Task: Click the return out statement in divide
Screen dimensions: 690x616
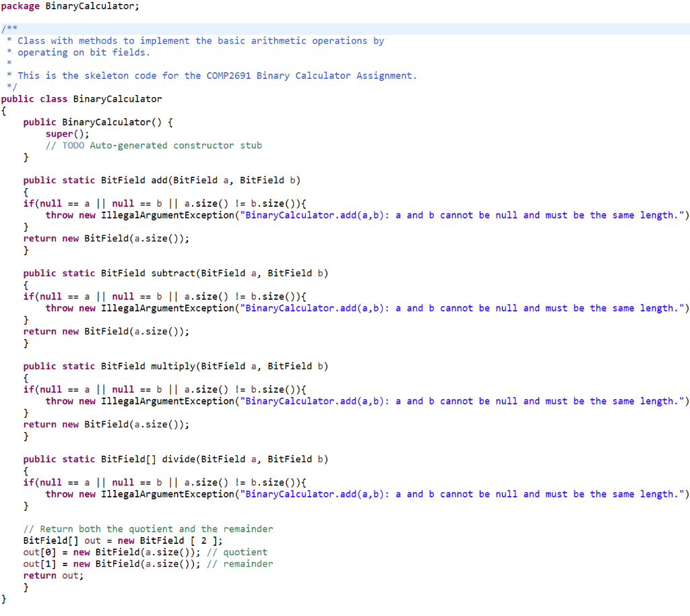Action: (x=54, y=575)
